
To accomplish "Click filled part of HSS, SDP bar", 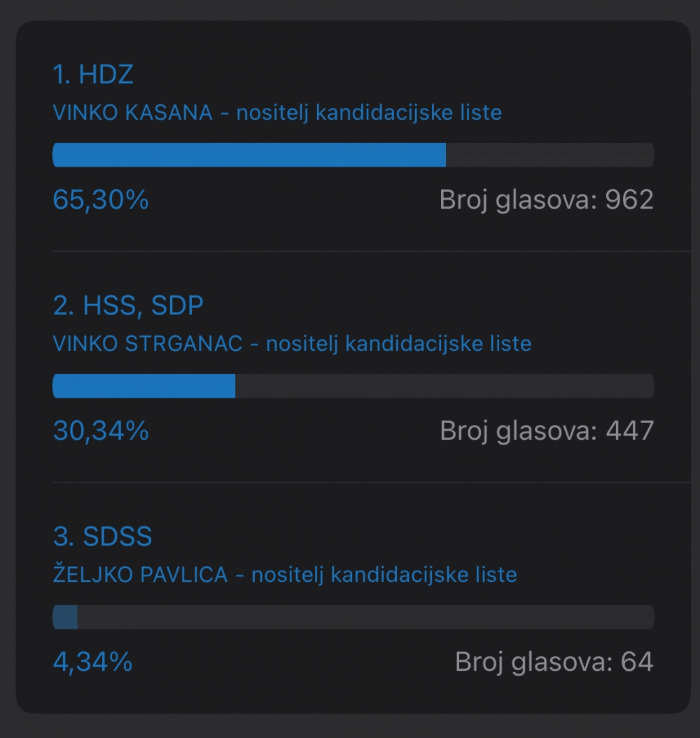I will tap(143, 386).
